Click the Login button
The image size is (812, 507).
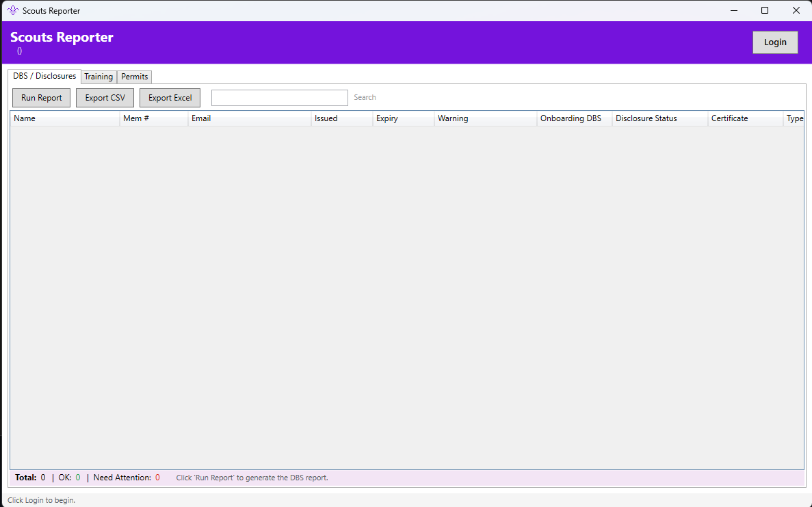774,42
